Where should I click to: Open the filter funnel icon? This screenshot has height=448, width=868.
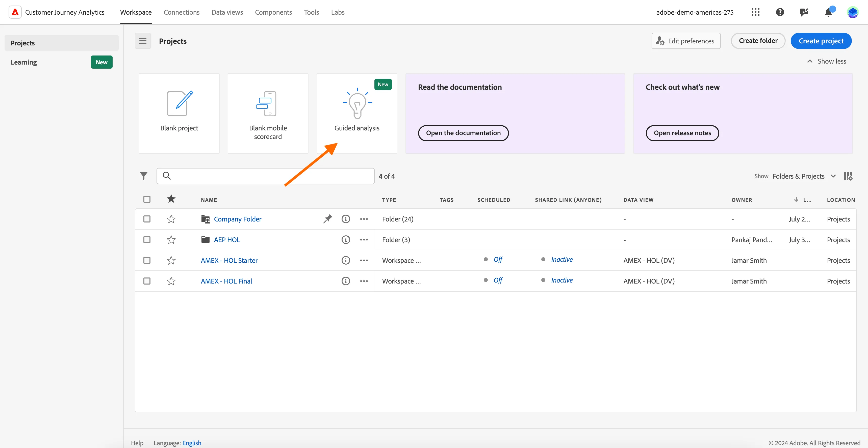[x=144, y=176]
